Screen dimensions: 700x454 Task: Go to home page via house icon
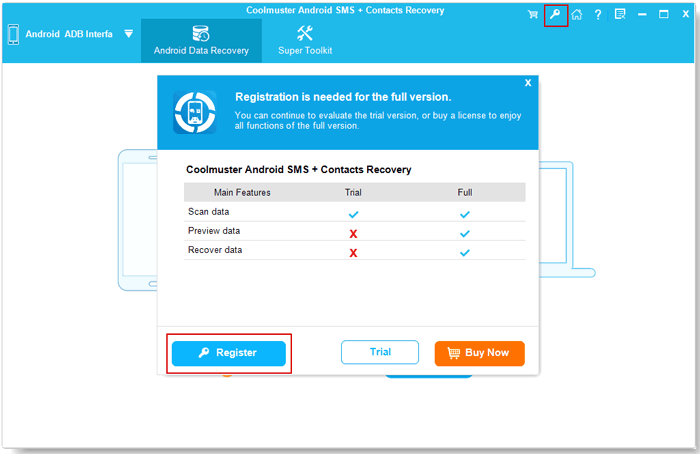pos(577,15)
